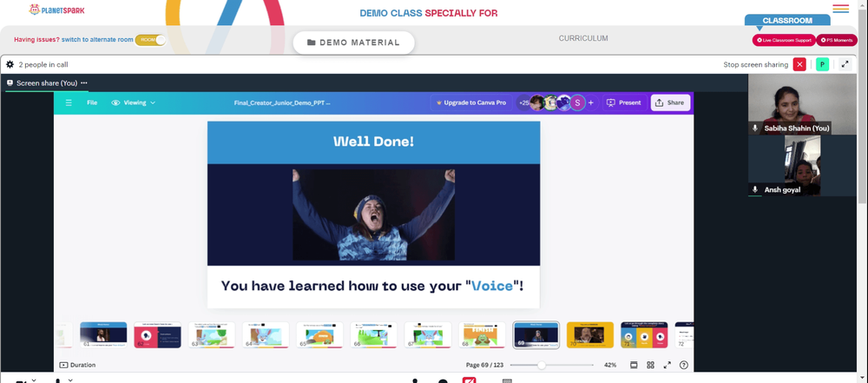
Task: Click Upgrade to Canva Pro
Action: pos(471,102)
